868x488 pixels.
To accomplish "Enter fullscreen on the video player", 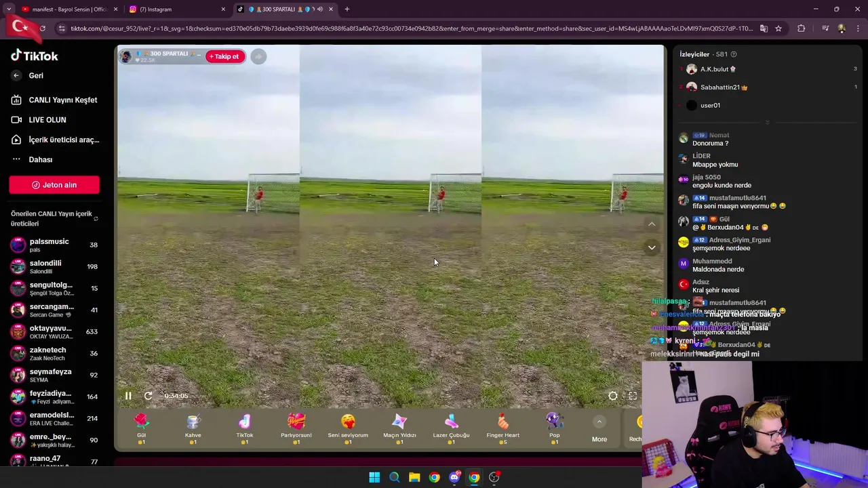I will [633, 396].
